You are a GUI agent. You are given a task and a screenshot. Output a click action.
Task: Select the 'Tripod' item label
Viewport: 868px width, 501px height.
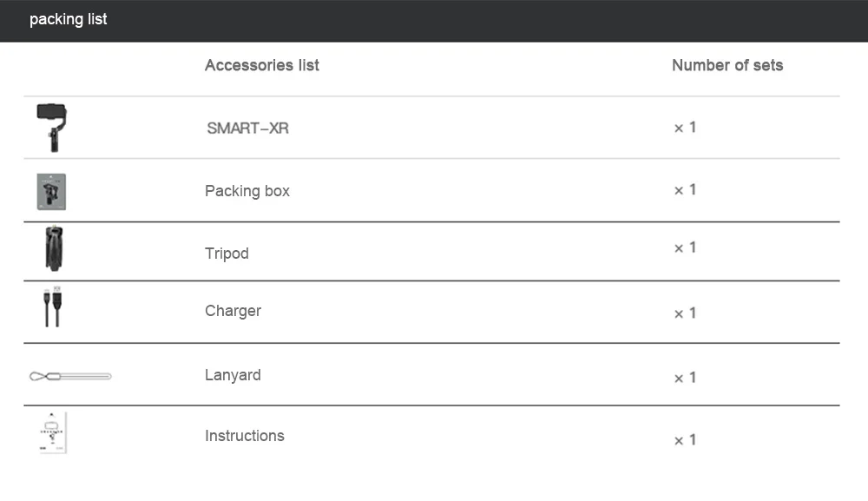(x=227, y=254)
